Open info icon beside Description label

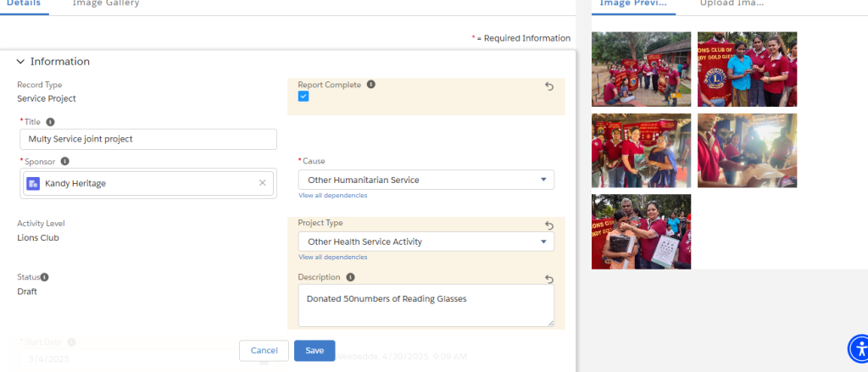click(x=350, y=277)
